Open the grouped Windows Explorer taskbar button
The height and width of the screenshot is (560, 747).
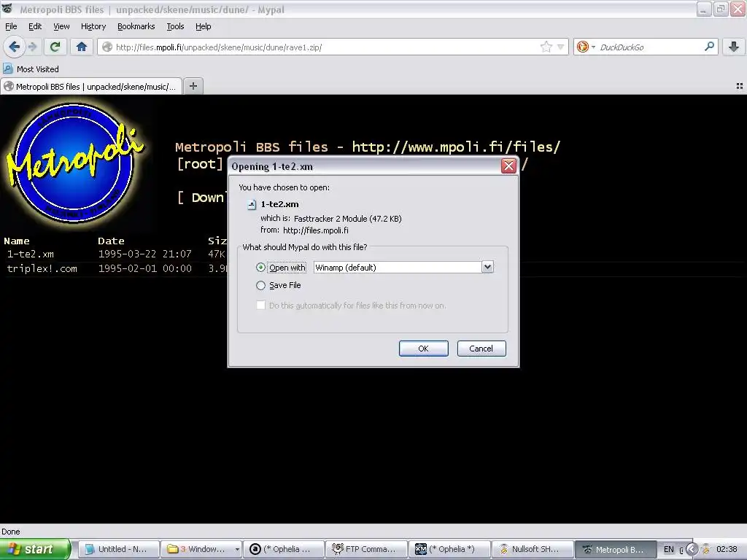pos(201,549)
